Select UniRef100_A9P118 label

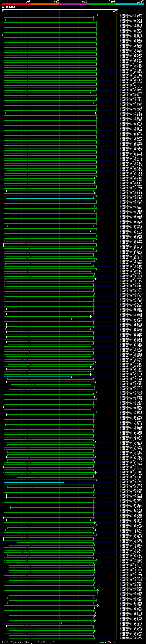pyautogui.click(x=131, y=78)
